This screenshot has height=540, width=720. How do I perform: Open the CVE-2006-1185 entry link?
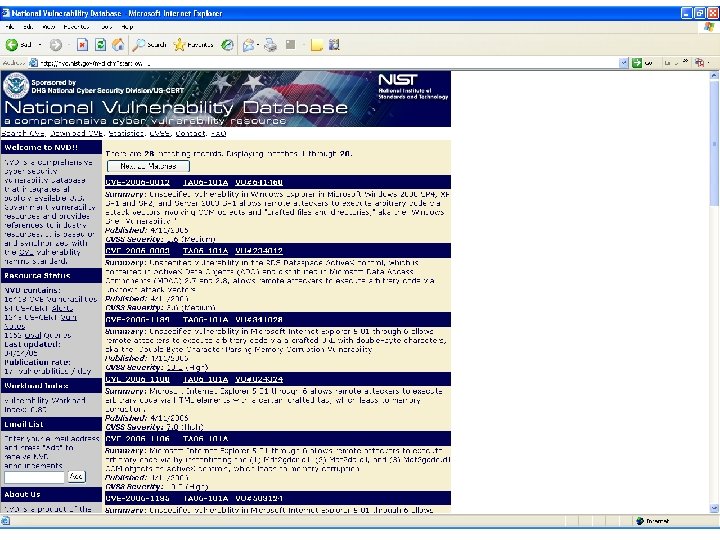tap(137, 498)
